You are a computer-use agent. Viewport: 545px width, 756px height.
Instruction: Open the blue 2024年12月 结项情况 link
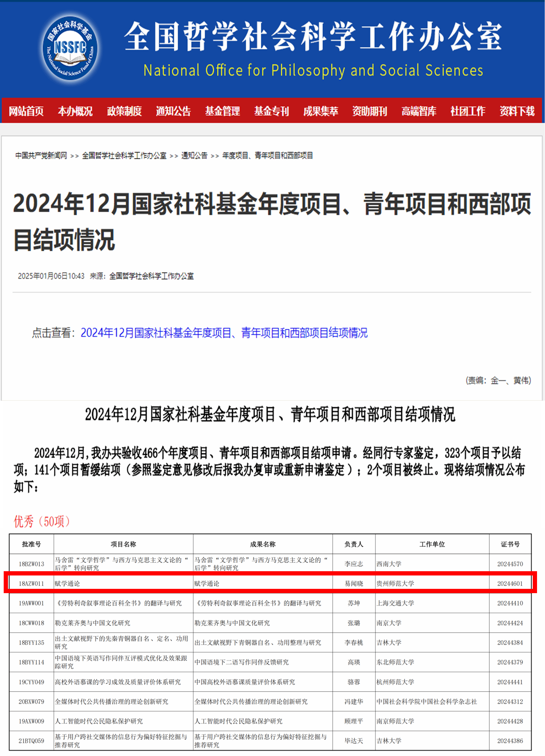(x=224, y=333)
